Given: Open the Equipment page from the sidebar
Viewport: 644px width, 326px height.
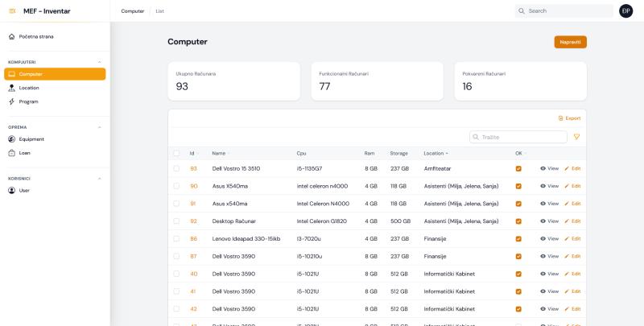Looking at the screenshot, I should point(55,139).
